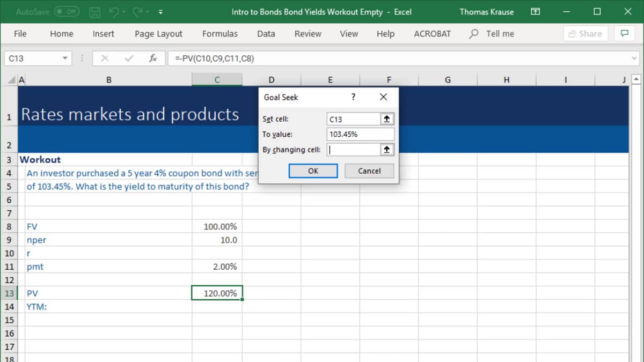
Task: Toggle the AutoSave switch
Action: (67, 12)
